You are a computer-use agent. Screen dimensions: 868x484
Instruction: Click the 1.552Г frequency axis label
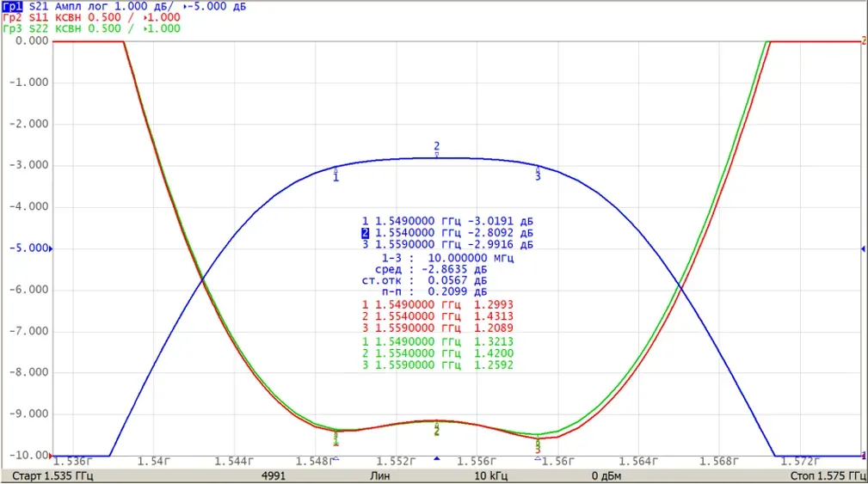point(397,461)
